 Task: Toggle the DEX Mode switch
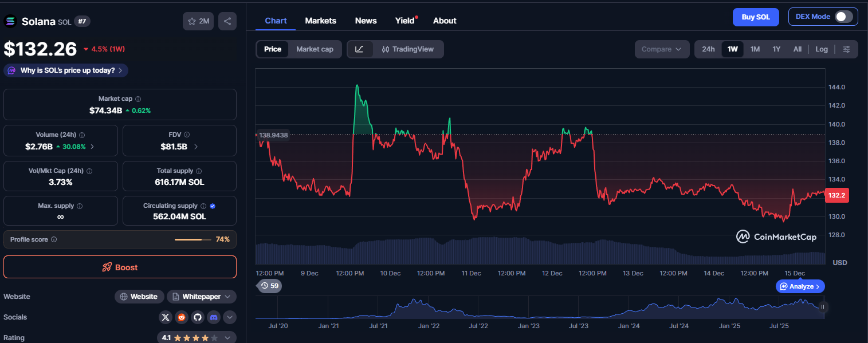coord(843,17)
